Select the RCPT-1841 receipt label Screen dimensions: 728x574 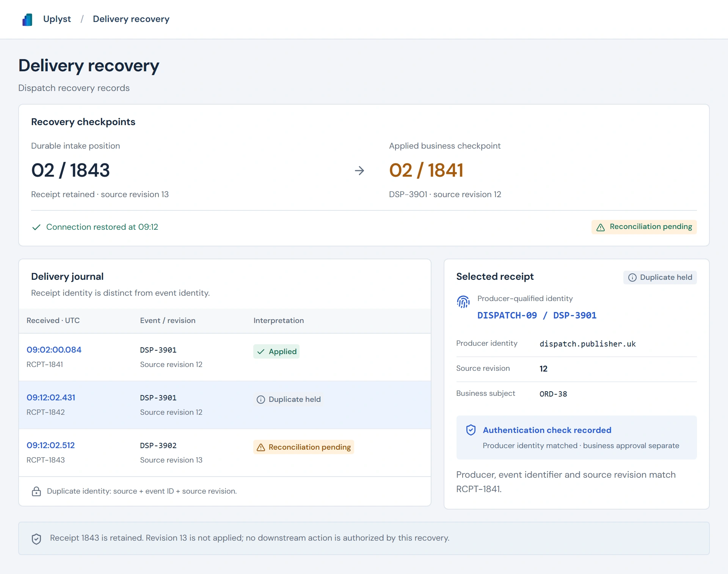pos(45,364)
